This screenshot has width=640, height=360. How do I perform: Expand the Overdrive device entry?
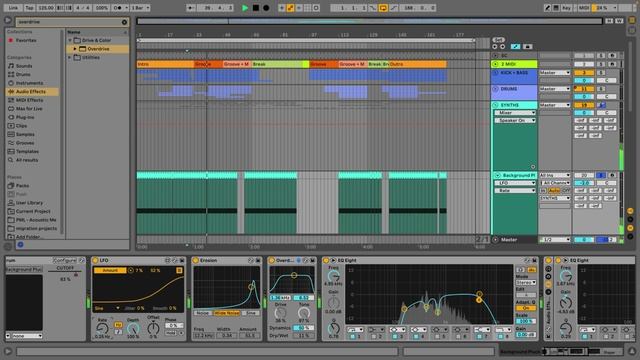(x=75, y=49)
